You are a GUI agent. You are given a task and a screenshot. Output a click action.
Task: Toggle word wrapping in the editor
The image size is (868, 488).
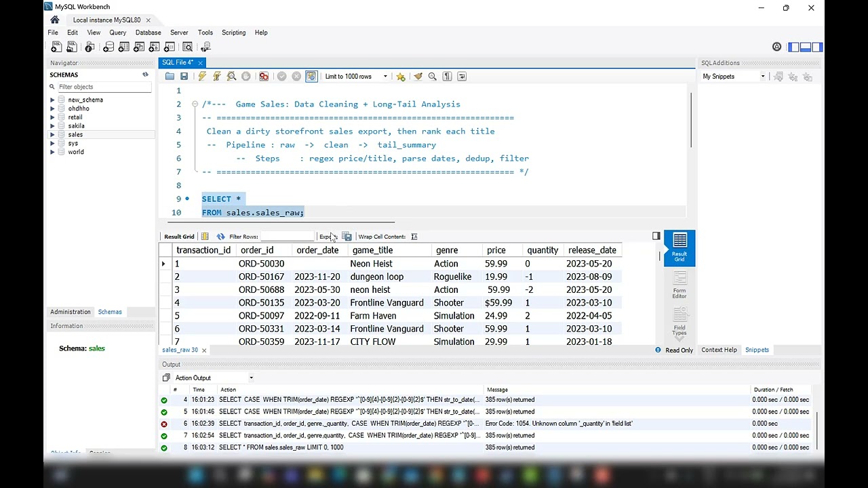coord(462,77)
